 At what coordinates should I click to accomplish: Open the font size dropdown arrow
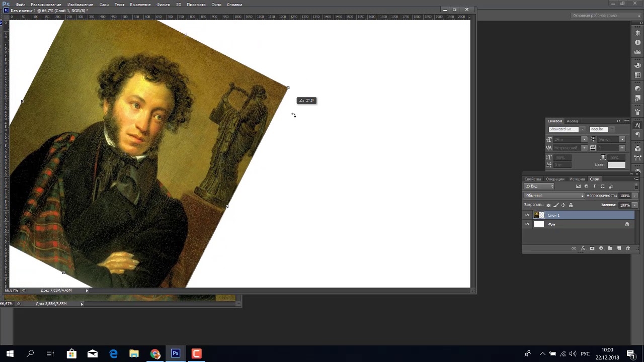584,139
